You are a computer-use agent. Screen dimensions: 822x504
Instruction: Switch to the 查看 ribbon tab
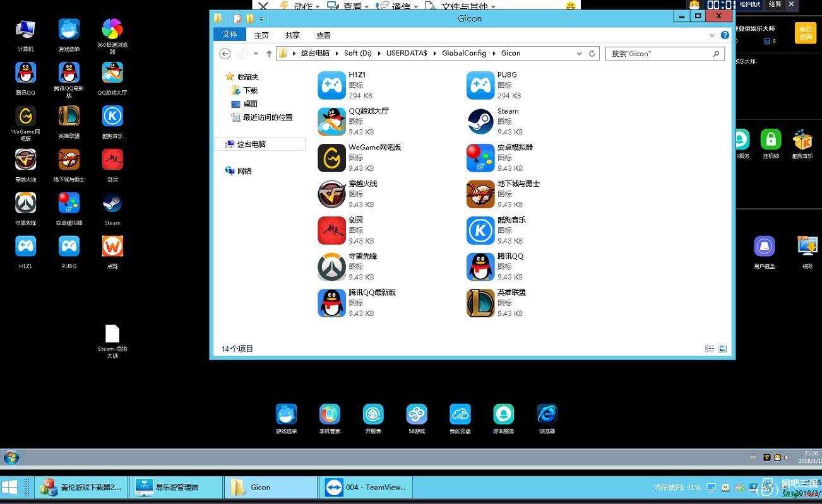tap(323, 35)
